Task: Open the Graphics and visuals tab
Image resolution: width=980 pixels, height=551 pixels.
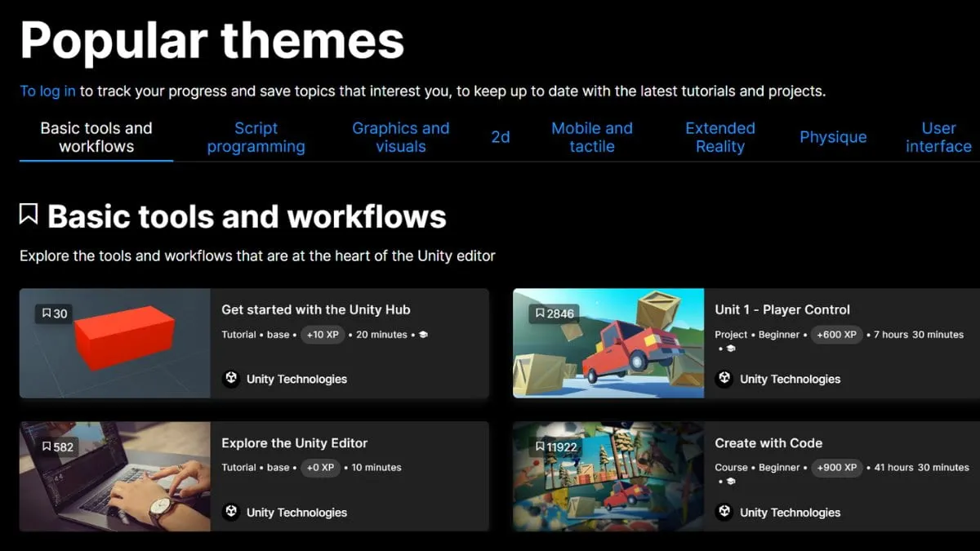Action: click(x=400, y=137)
